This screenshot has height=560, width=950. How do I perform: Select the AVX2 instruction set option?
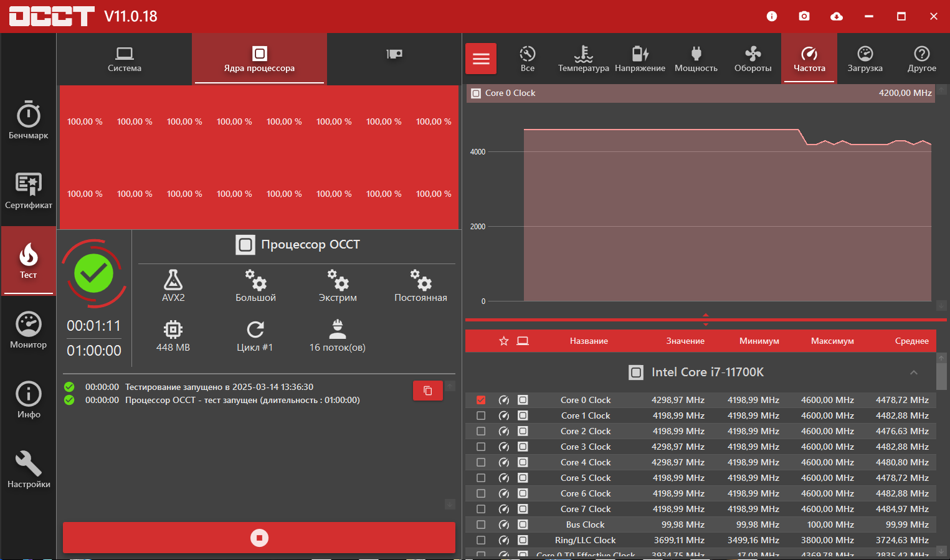(173, 285)
